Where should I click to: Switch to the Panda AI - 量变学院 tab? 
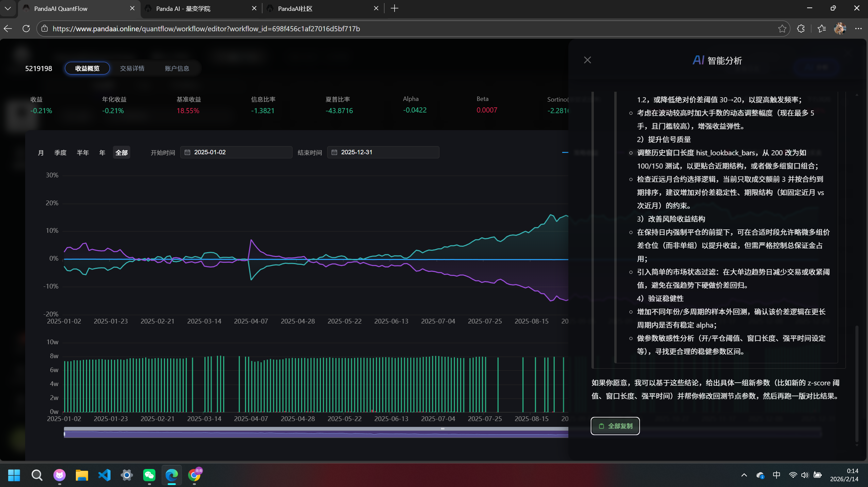pos(201,8)
